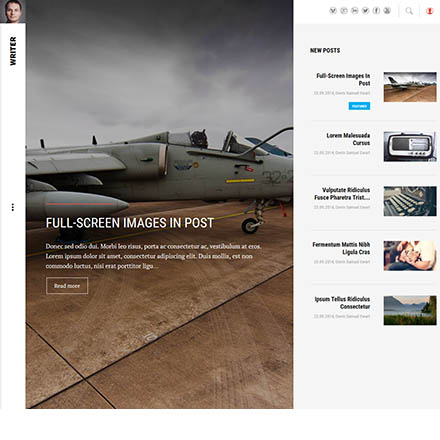Open the jet fighter thumbnail in New Posts
Viewport: 440px width, 440px height.
pos(410,87)
